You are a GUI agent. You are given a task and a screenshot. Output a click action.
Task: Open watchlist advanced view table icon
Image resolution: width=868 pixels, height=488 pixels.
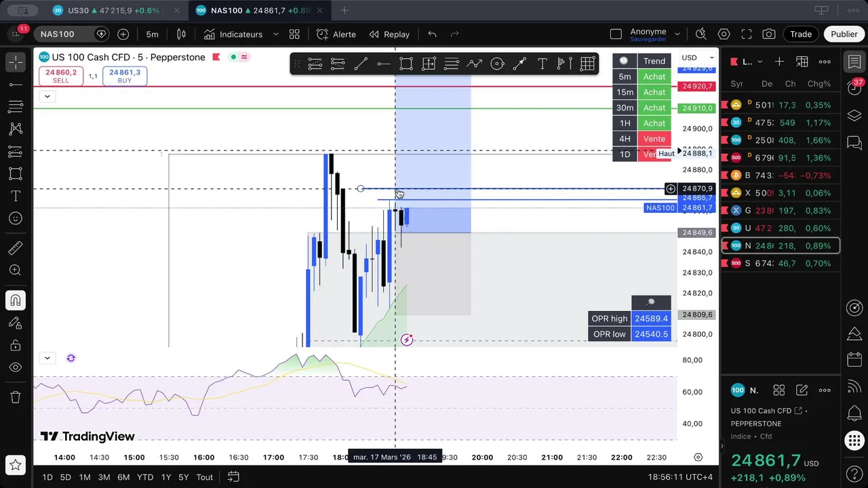pos(802,62)
